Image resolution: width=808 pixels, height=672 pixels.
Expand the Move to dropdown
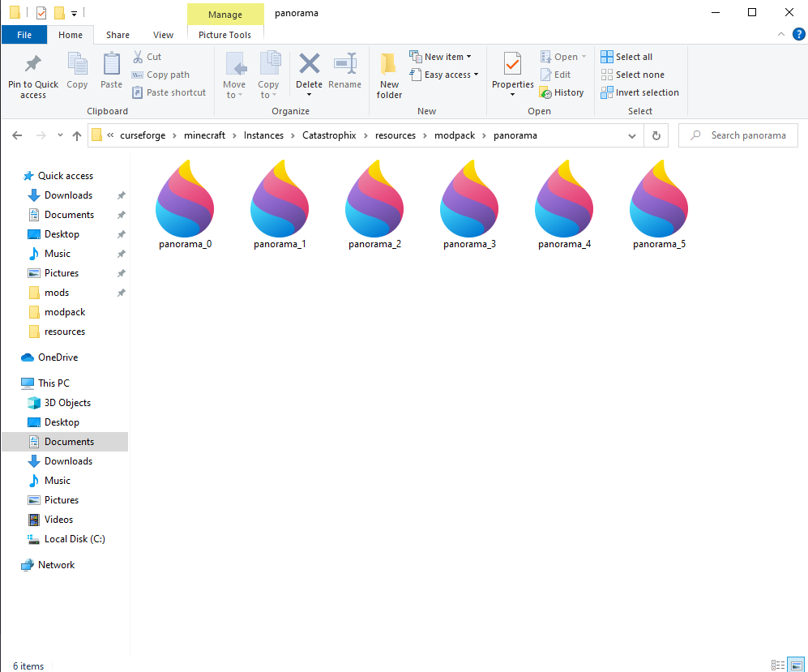[x=235, y=77]
